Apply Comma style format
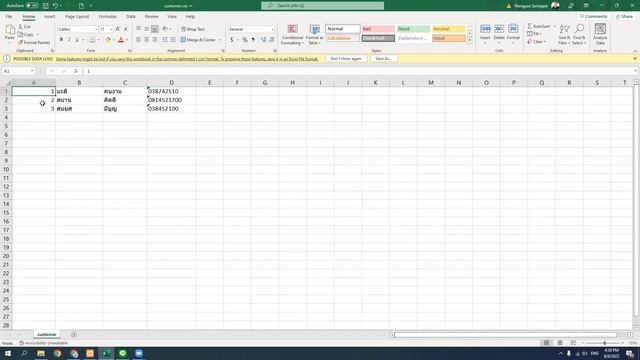640x360 pixels. [253, 40]
